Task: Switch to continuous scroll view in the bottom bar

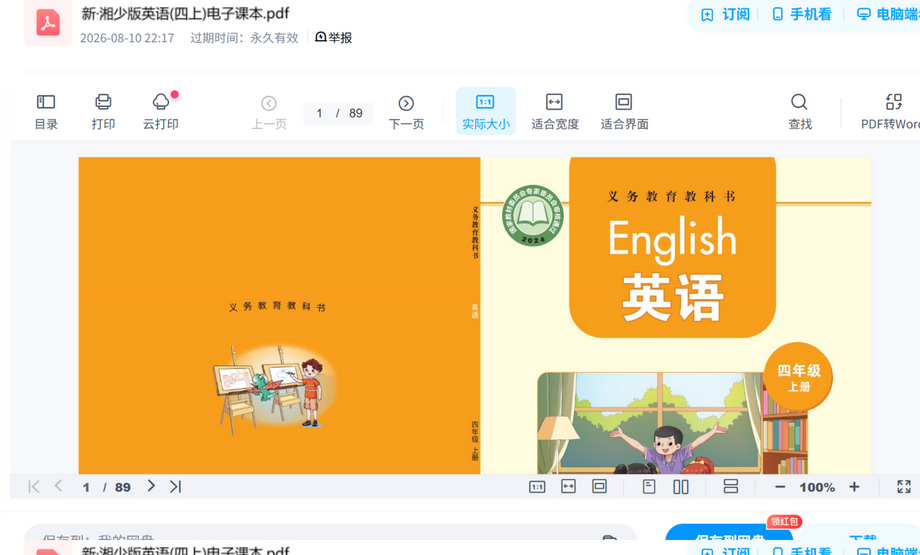Action: (x=730, y=486)
